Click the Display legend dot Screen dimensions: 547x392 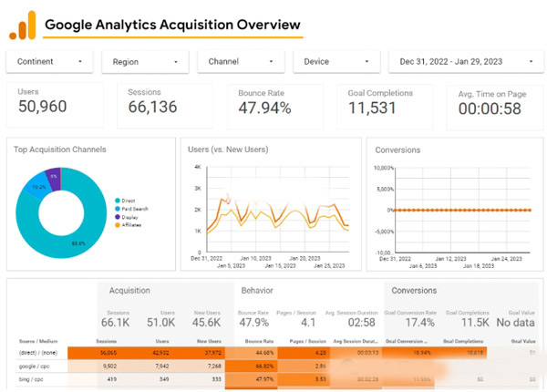click(117, 217)
